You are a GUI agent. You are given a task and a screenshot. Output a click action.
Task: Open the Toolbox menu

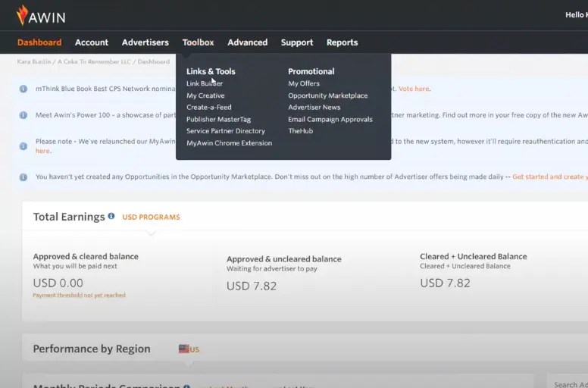[x=198, y=42]
